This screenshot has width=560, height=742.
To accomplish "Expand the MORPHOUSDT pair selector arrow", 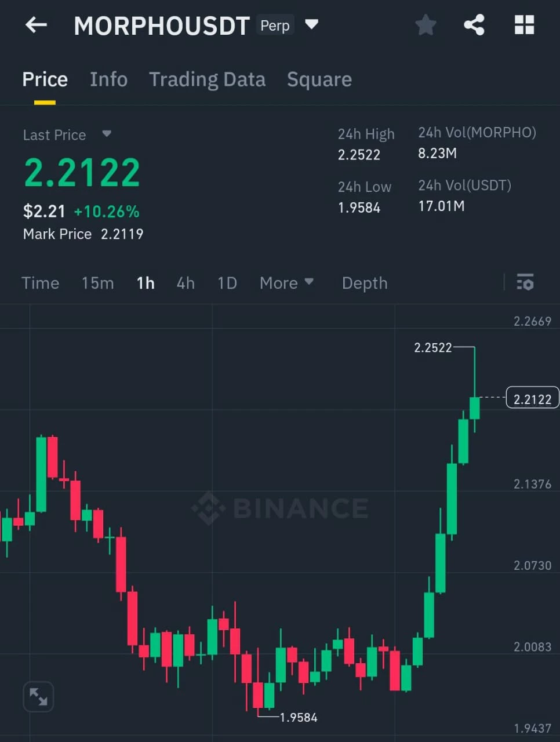I will pos(311,24).
